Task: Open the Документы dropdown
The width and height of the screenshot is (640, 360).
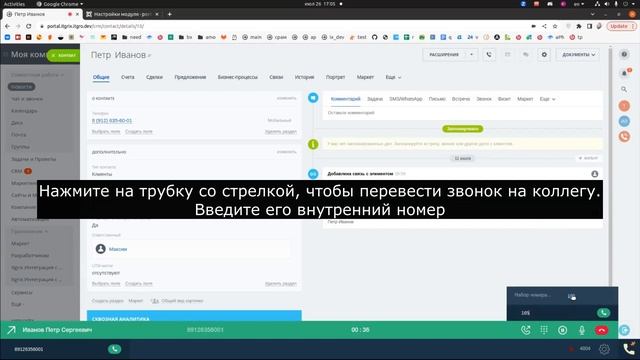Action: click(578, 54)
